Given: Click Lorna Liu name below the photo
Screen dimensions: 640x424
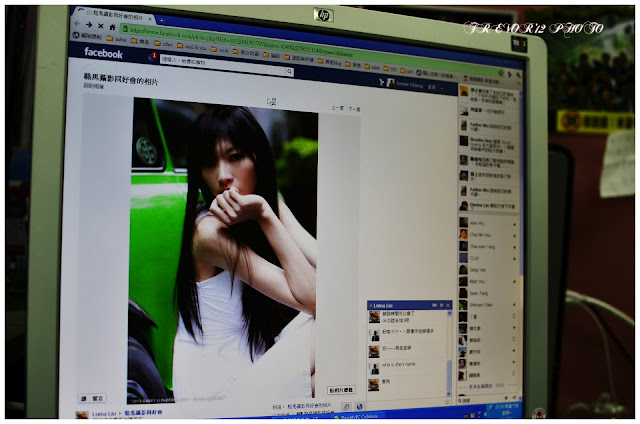Looking at the screenshot, I should [104, 413].
